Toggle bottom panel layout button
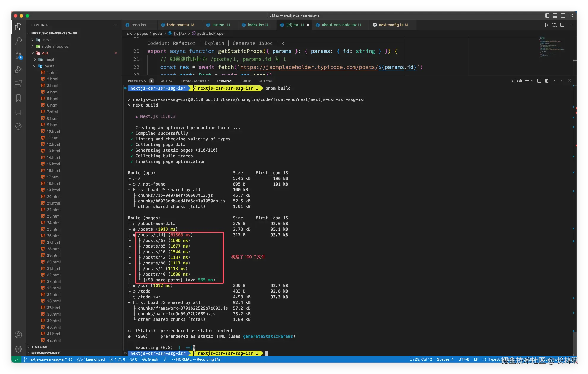The width and height of the screenshot is (588, 374). (555, 15)
